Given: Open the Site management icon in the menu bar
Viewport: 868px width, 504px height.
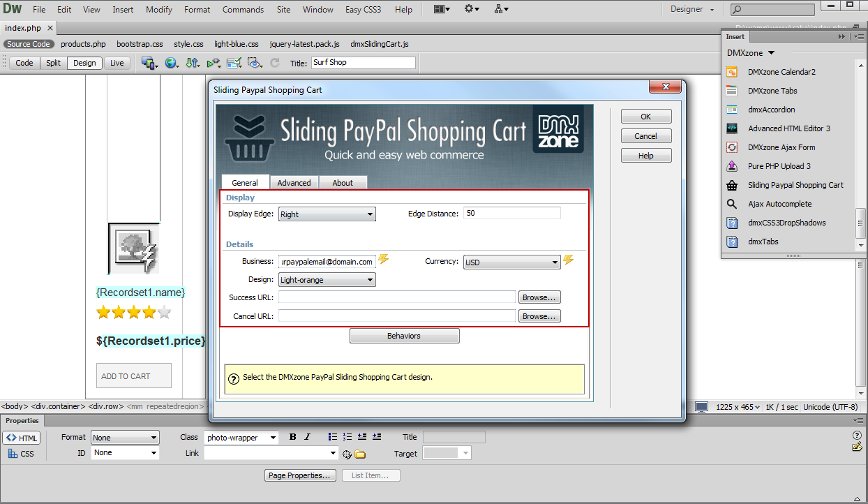Looking at the screenshot, I should pyautogui.click(x=501, y=9).
